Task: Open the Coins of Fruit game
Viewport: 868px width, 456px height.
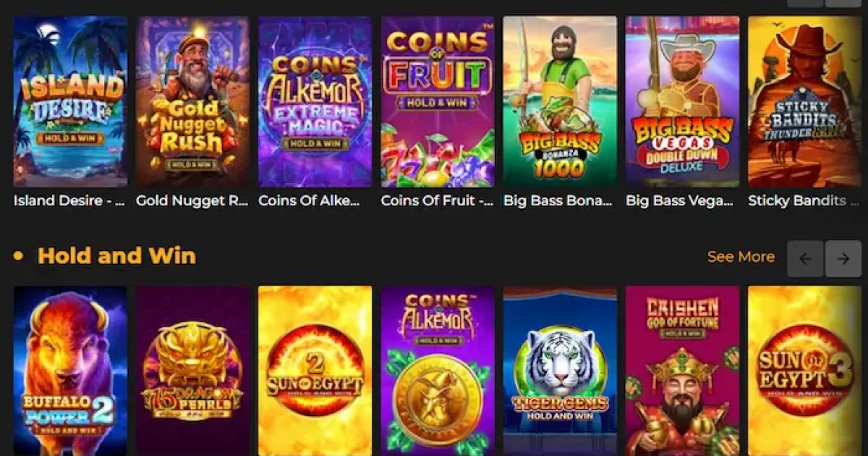Action: tap(438, 101)
